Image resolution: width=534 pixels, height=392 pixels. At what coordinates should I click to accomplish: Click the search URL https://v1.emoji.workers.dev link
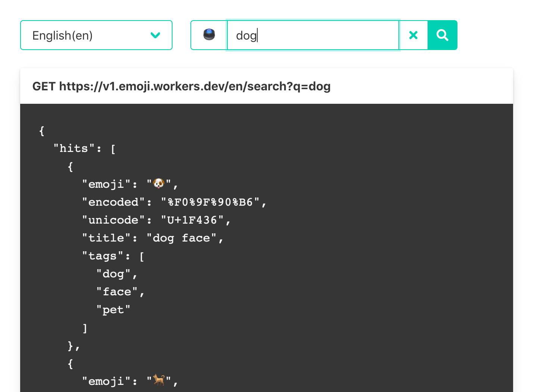pyautogui.click(x=181, y=86)
